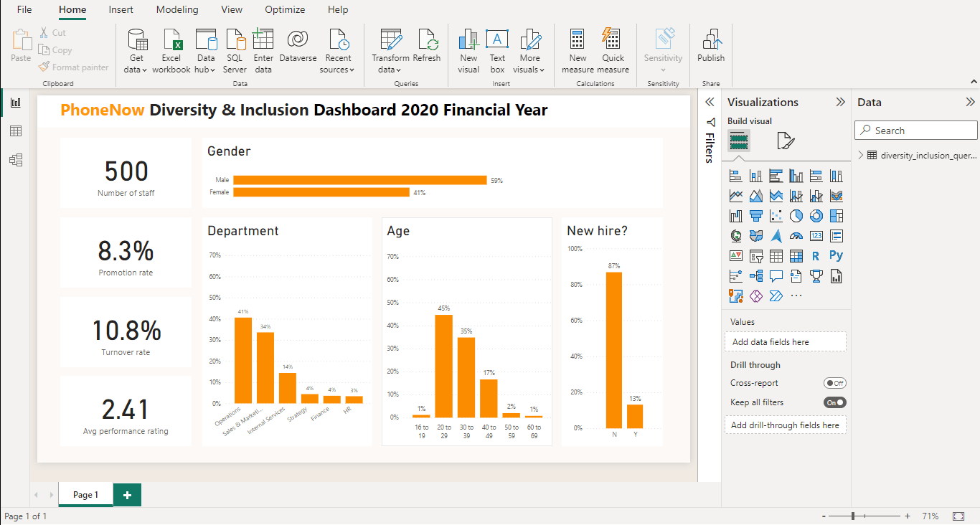Open Recent sources dropdown
The height and width of the screenshot is (525, 980).
tap(337, 51)
